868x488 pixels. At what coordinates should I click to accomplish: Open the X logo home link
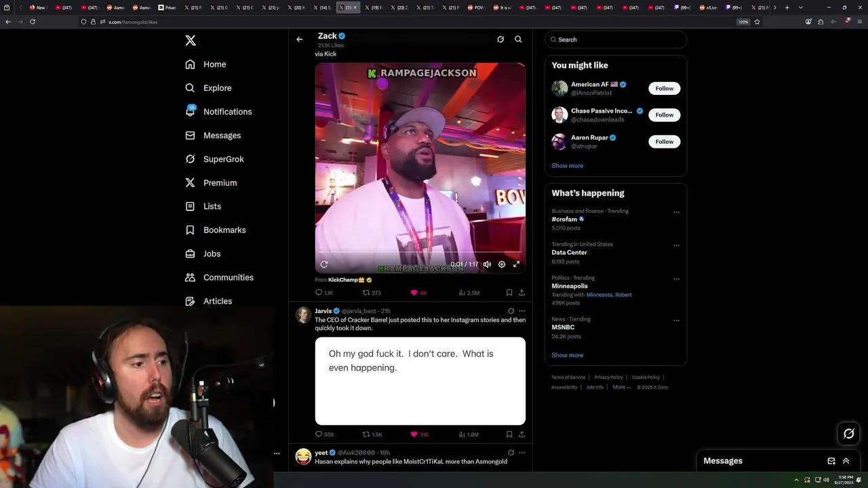pos(191,41)
